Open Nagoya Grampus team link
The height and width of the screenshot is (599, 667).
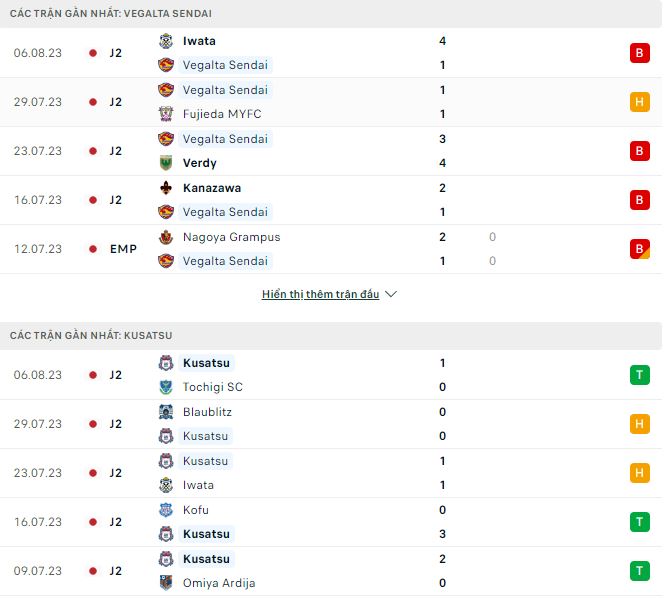point(231,237)
